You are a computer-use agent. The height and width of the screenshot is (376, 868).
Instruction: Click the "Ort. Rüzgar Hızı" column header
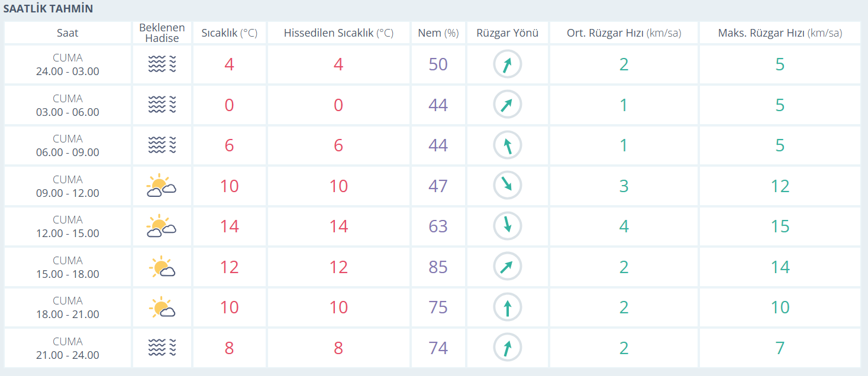624,33
